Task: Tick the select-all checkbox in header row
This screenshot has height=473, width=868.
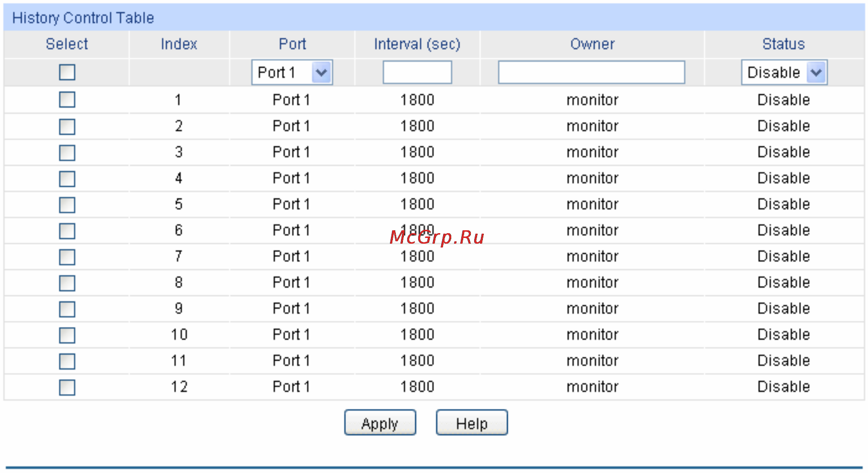Action: 67,72
